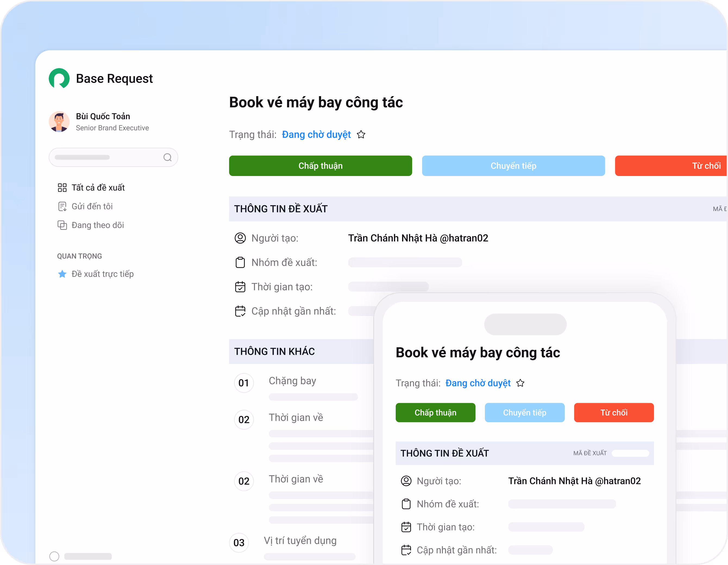728x565 pixels.
Task: Toggle favorite star in the mobile preview
Action: 520,383
